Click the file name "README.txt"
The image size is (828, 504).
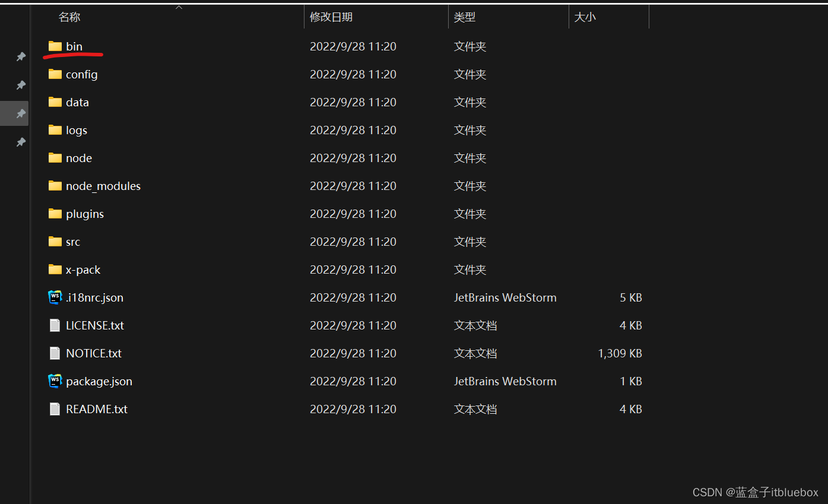pyautogui.click(x=97, y=409)
